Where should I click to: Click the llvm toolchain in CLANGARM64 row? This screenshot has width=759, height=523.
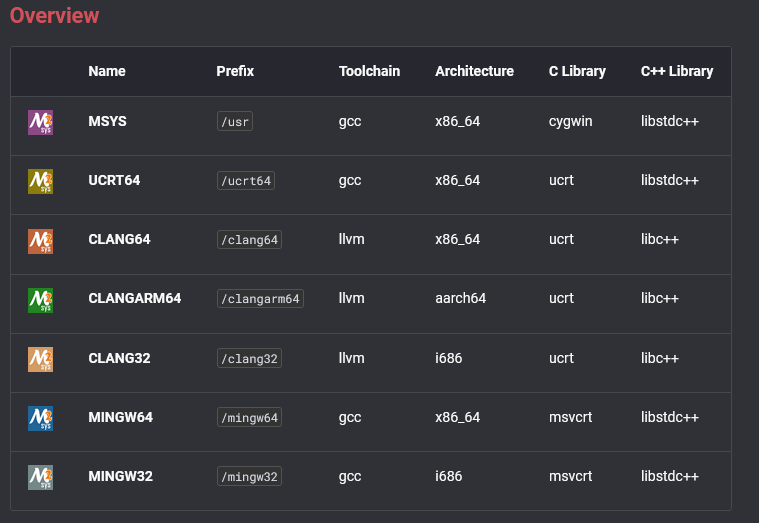[x=351, y=298]
